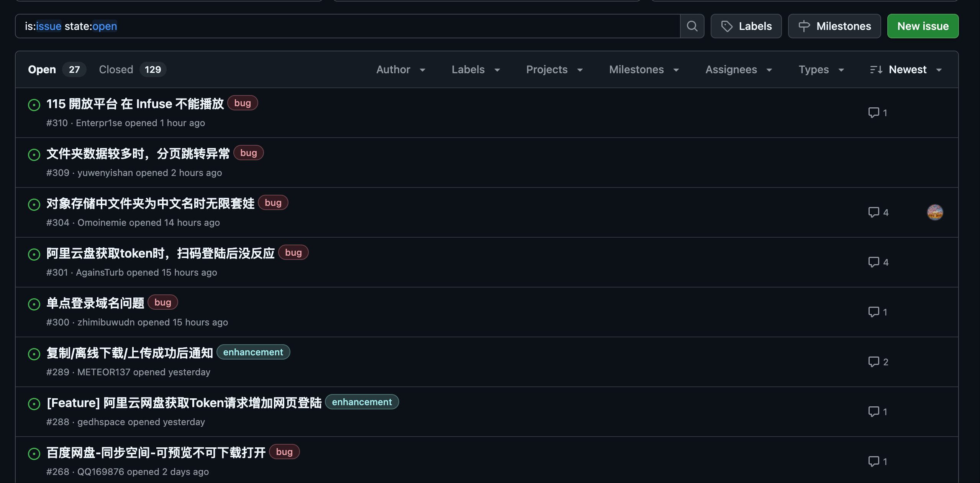Click open-status icon of issue #309
Viewport: 980px width, 483px height.
pos(34,155)
